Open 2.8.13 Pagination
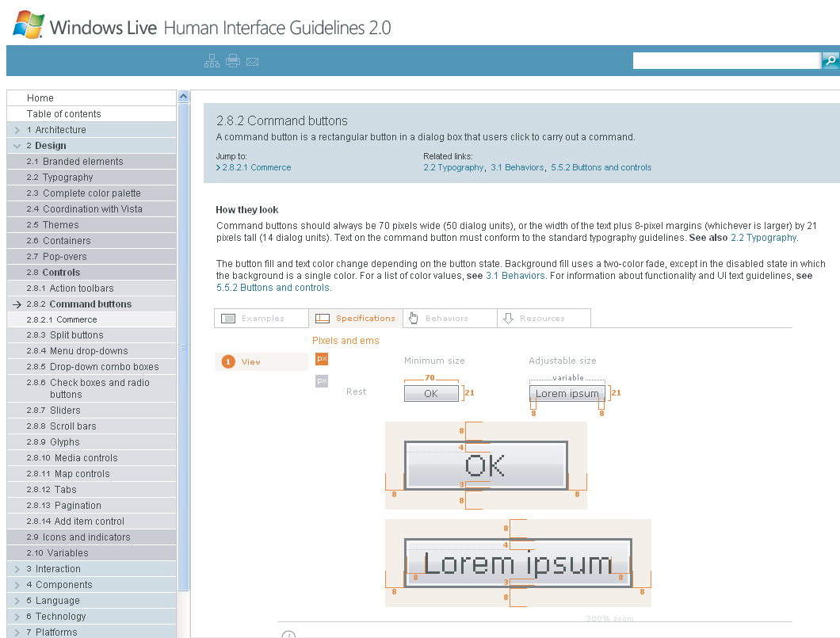The height and width of the screenshot is (638, 840). click(x=92, y=506)
